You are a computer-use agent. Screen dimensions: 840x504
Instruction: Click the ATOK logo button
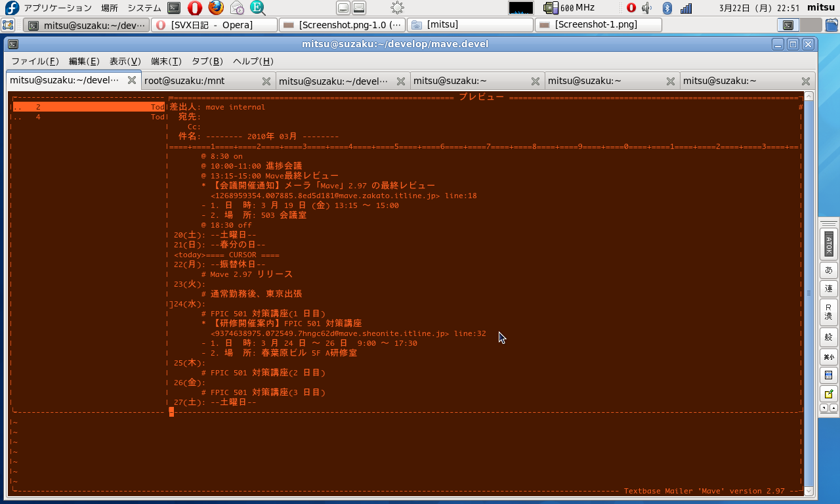[x=828, y=243]
